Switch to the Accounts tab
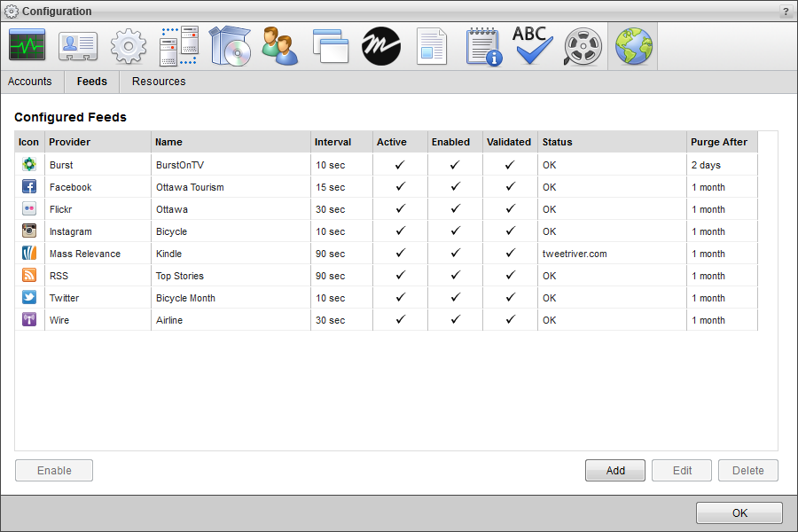 (30, 81)
